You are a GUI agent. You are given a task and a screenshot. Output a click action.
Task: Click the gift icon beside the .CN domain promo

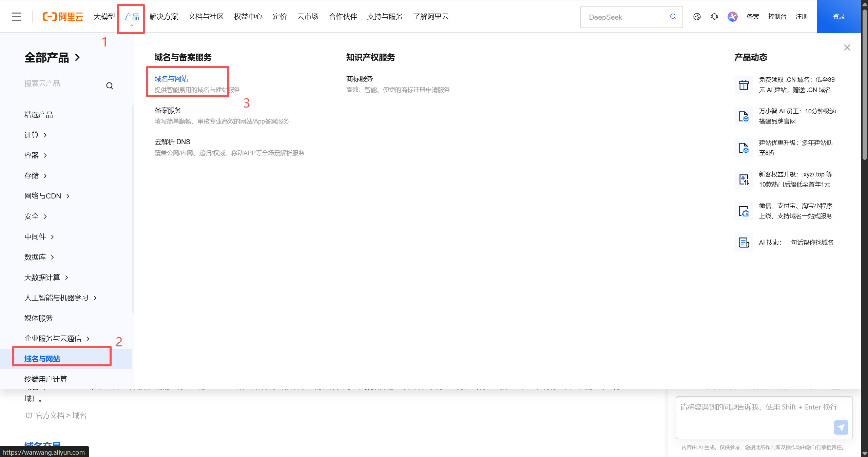pos(744,84)
